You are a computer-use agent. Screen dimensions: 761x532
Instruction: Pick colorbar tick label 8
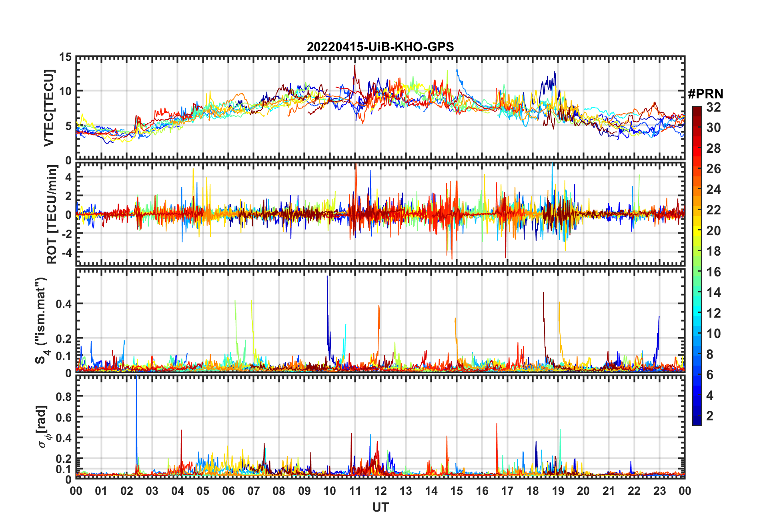[710, 354]
